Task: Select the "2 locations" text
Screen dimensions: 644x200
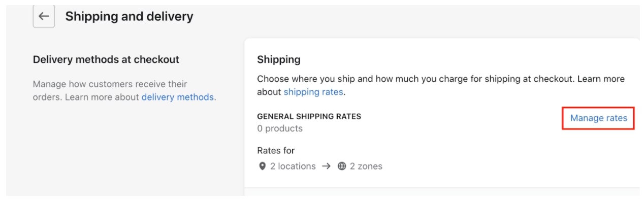Action: pos(293,166)
